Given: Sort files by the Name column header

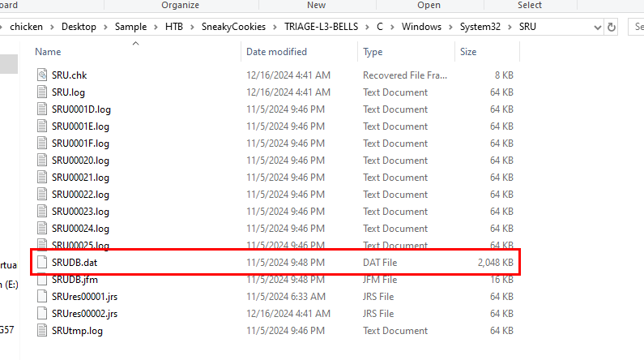Looking at the screenshot, I should (x=49, y=52).
